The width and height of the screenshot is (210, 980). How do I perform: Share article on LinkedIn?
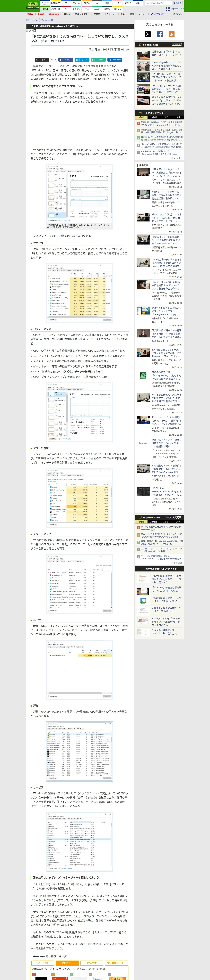click(115, 60)
